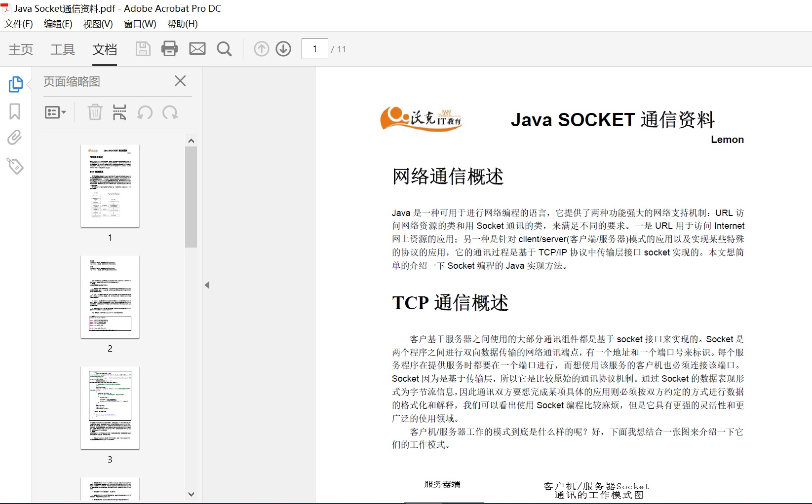This screenshot has width=812, height=504.
Task: Collapse the navigation pane arrow
Action: 207,285
